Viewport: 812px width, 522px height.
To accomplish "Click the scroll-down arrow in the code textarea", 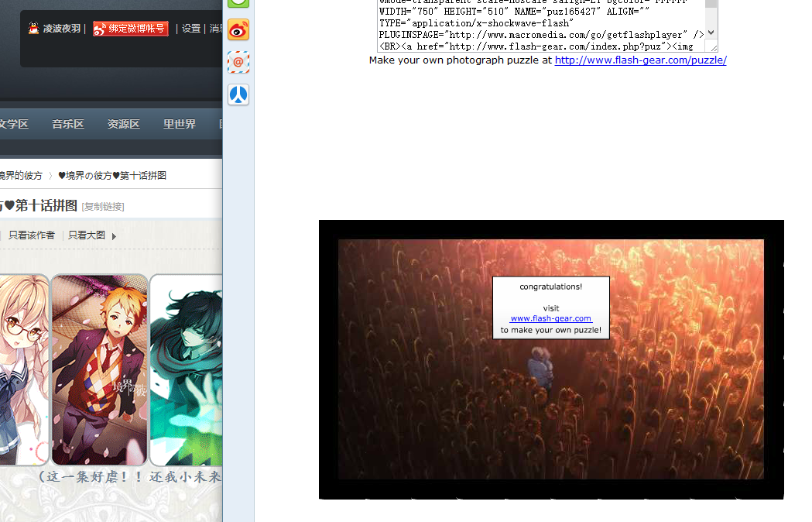I will [x=711, y=33].
